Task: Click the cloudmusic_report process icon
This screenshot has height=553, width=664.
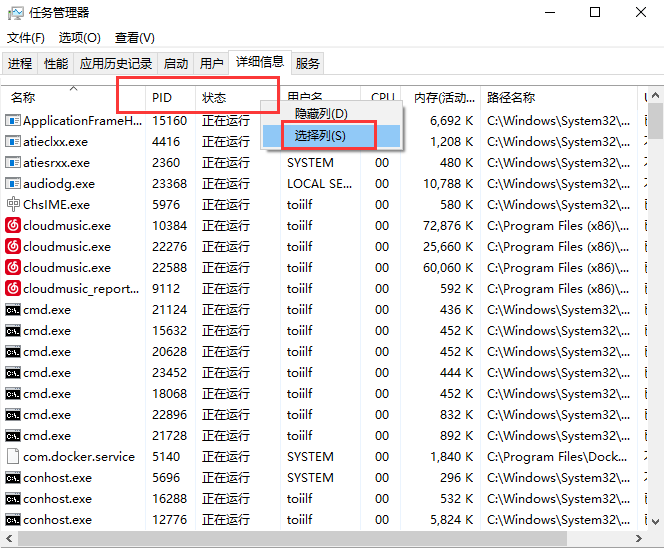Action: (x=13, y=289)
